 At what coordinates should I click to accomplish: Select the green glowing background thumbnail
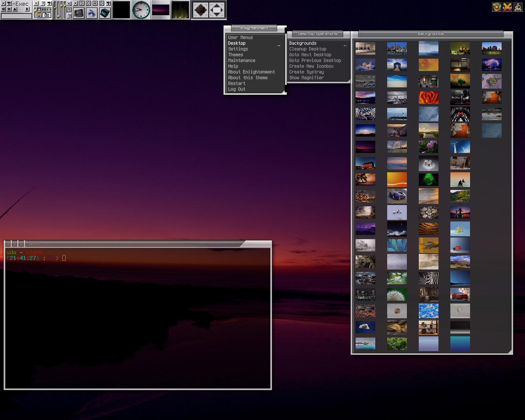coord(429,180)
